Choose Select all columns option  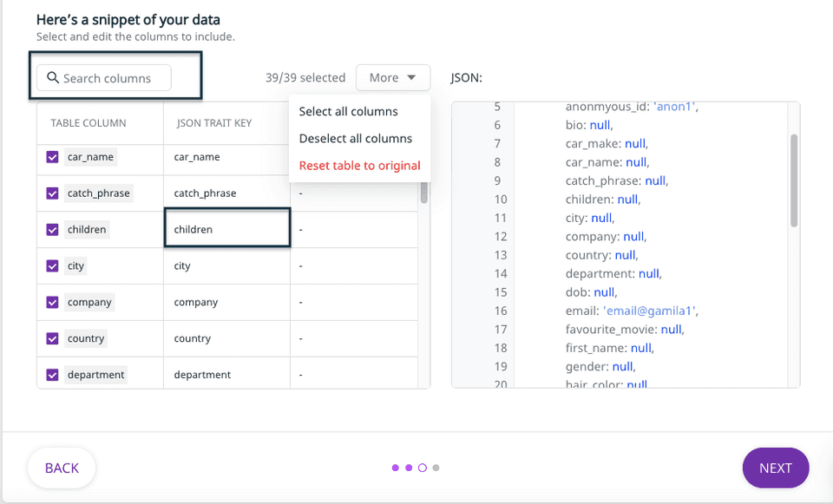pyautogui.click(x=348, y=111)
